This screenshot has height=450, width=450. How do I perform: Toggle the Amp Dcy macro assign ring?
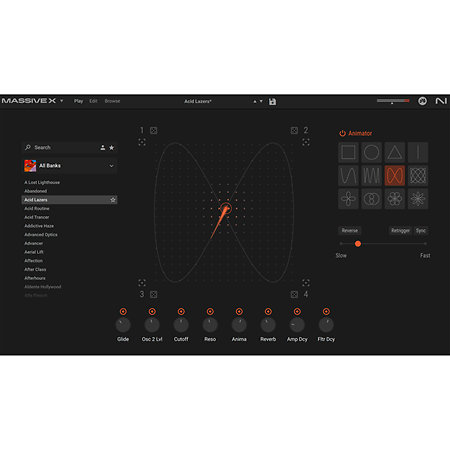pos(297,311)
